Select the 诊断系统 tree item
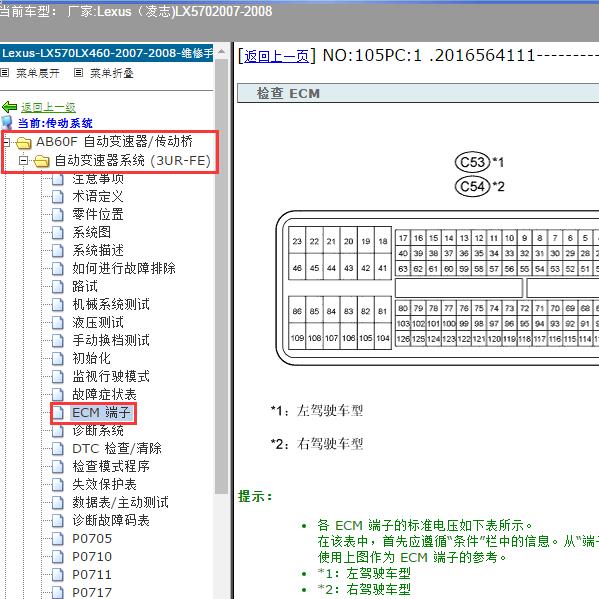 [x=98, y=431]
